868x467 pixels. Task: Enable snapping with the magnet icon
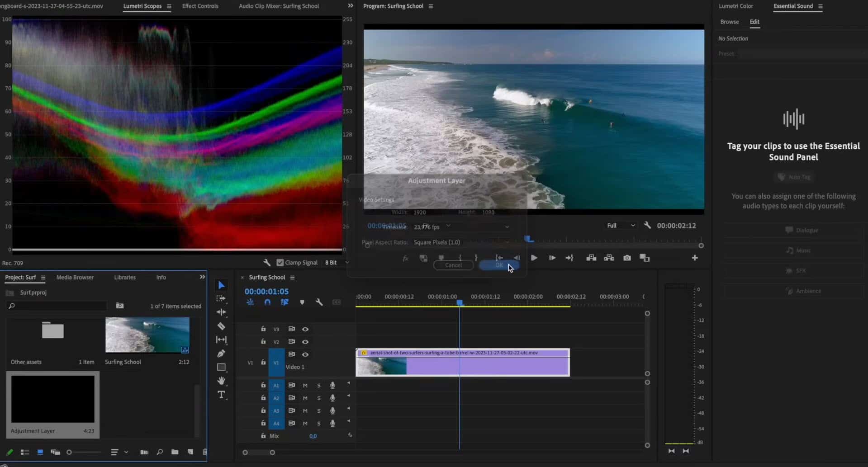(267, 302)
